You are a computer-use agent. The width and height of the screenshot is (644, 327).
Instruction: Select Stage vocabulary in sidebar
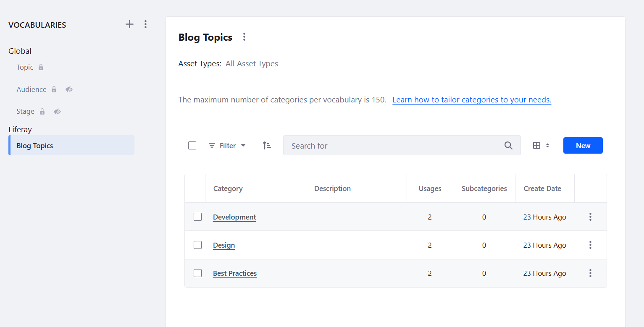click(25, 111)
